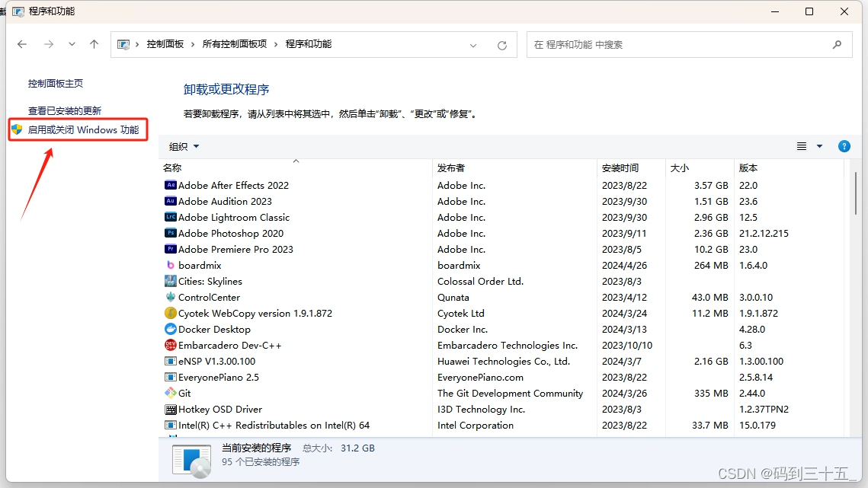This screenshot has width=868, height=488.
Task: Click publisher The Git Development Community
Action: coord(511,394)
